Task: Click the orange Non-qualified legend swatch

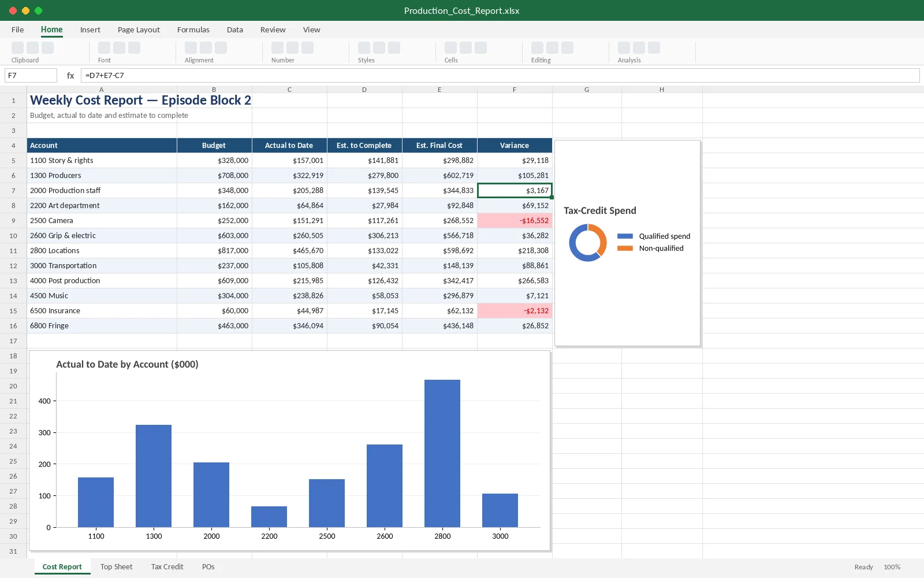Action: (x=625, y=249)
